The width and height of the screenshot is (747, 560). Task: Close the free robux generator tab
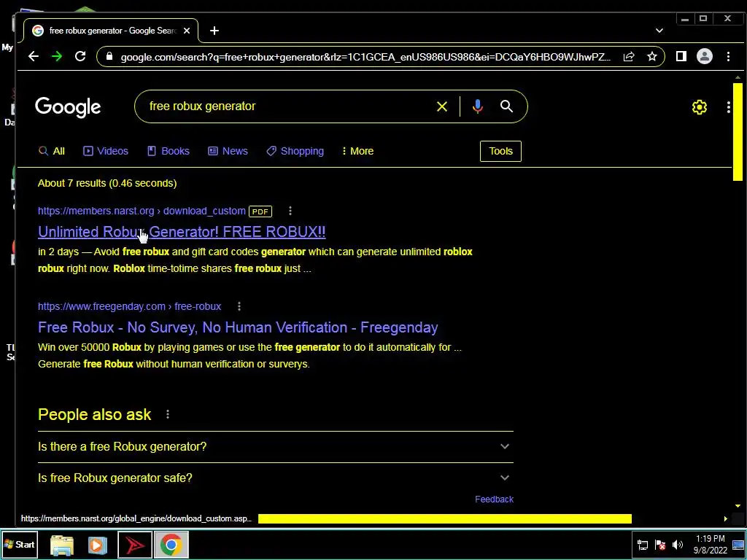click(187, 31)
